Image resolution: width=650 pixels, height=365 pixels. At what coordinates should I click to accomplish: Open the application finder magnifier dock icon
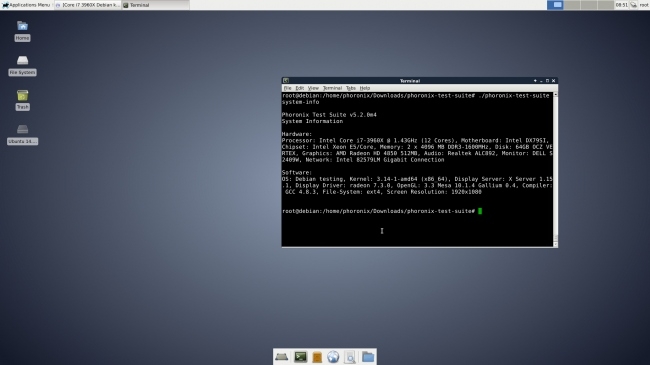click(x=350, y=357)
